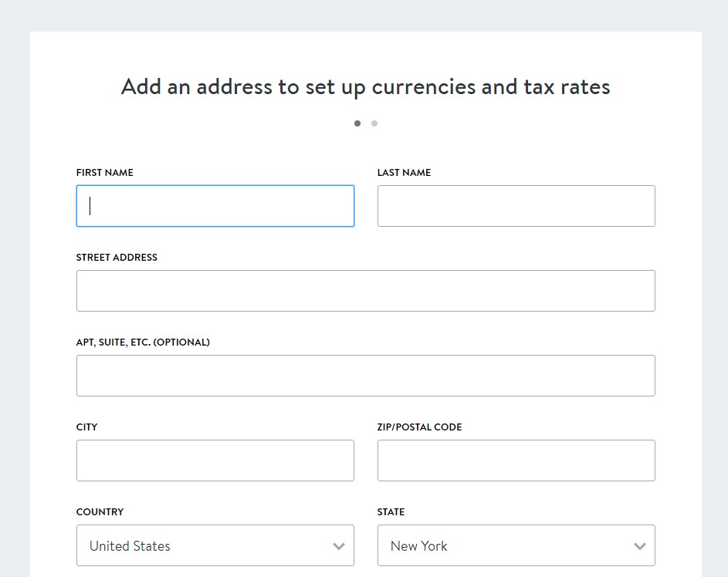Click the COUNTRY label text
This screenshot has height=577, width=728.
pyautogui.click(x=100, y=512)
